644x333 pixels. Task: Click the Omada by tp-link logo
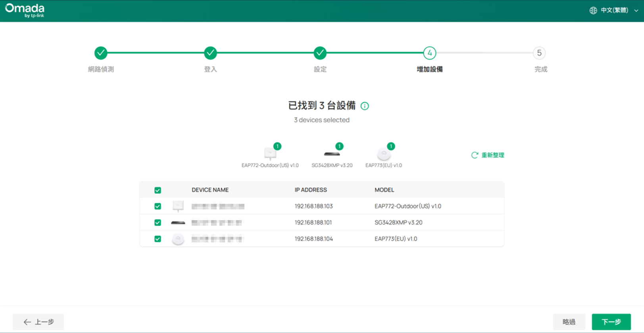click(25, 10)
